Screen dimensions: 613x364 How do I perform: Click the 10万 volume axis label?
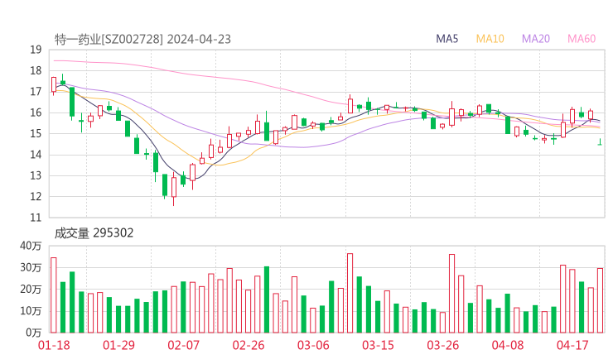click(31, 311)
